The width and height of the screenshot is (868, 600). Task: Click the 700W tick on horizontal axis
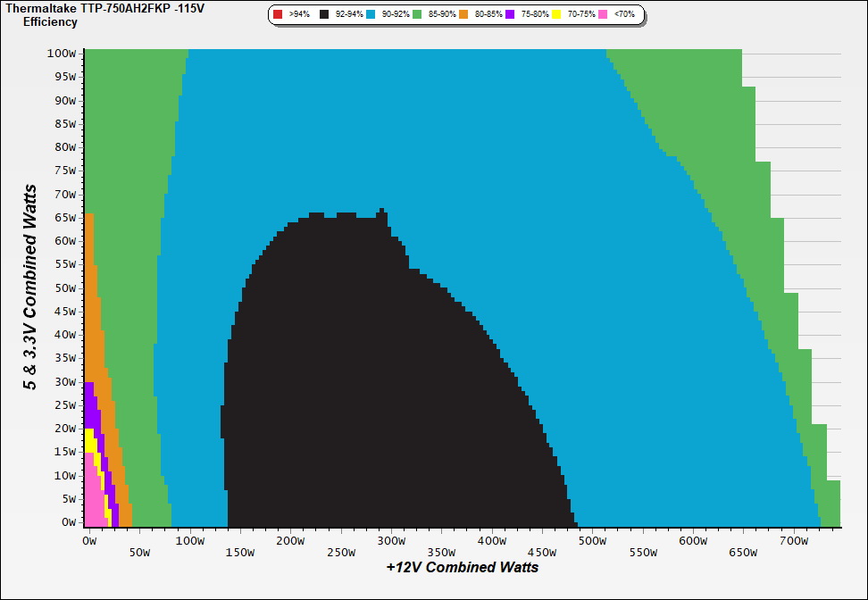tap(794, 541)
